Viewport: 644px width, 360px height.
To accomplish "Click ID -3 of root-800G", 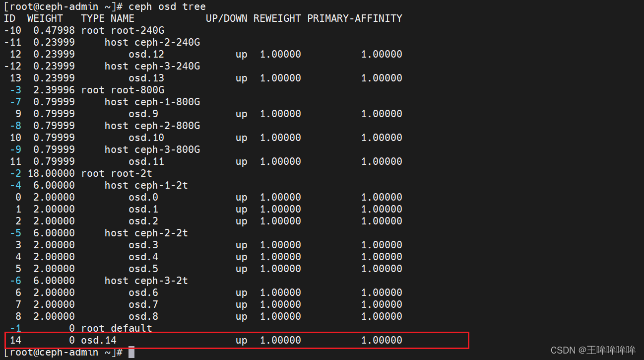I will click(x=15, y=90).
